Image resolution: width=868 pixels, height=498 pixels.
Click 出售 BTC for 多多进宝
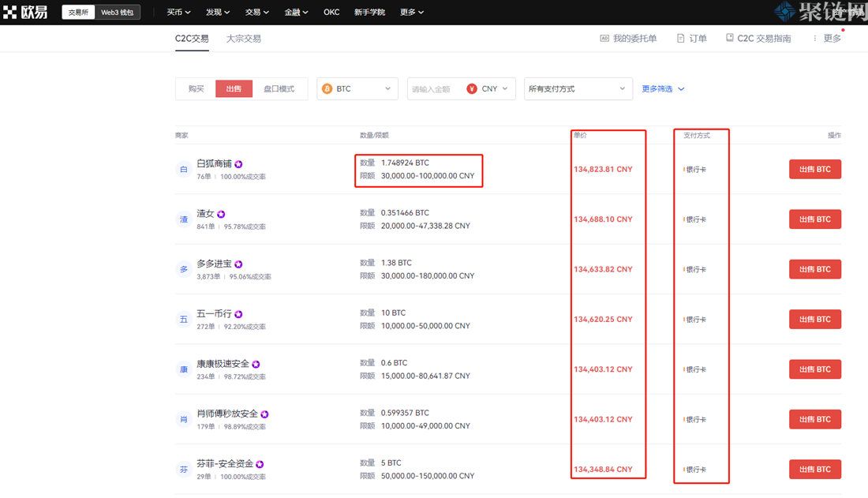[815, 269]
